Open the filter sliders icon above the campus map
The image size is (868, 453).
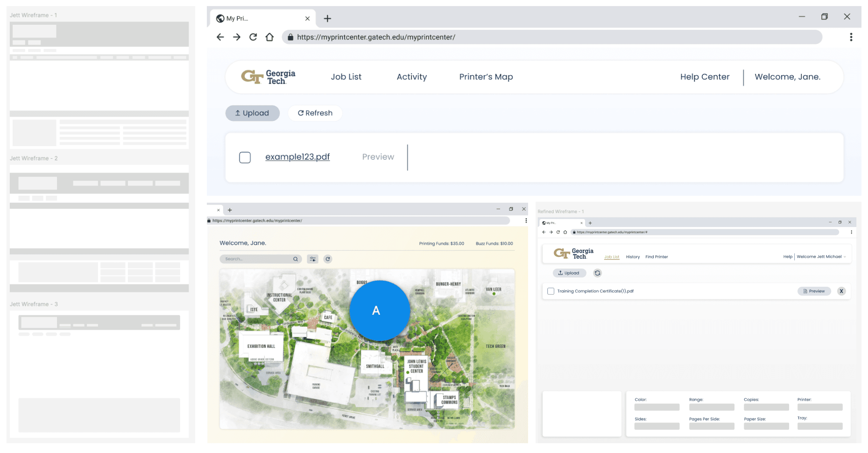pos(313,259)
